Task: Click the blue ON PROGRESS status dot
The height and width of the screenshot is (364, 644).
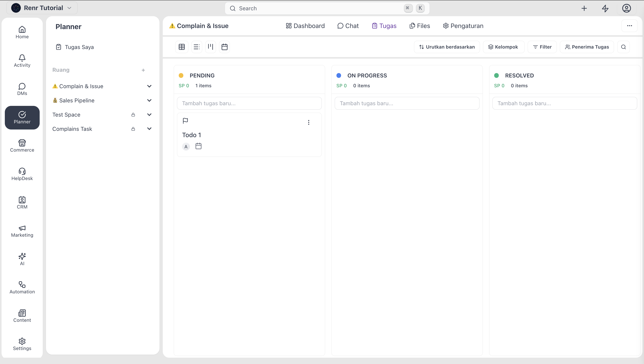Action: [x=339, y=75]
